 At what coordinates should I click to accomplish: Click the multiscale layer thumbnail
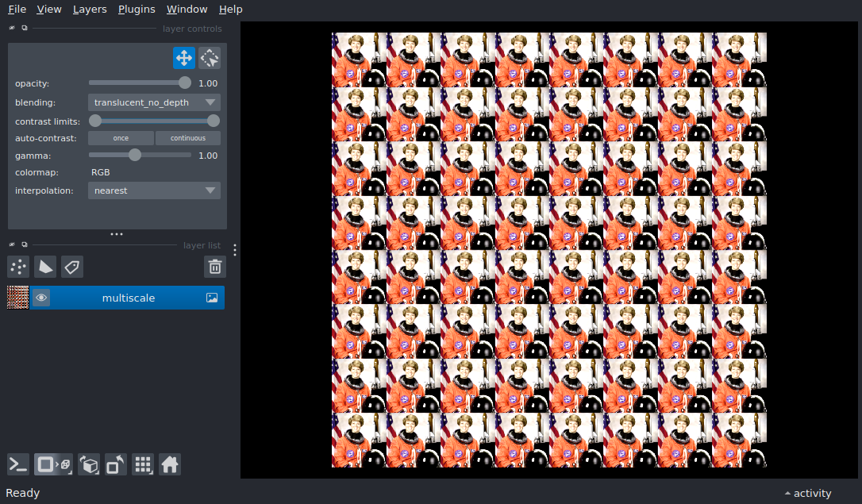pyautogui.click(x=17, y=298)
